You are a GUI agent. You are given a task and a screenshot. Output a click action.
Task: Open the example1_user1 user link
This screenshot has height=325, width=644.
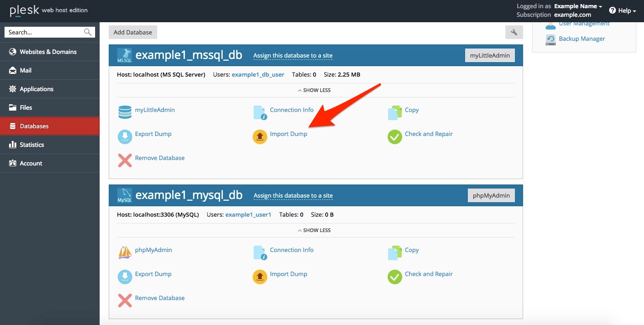click(x=248, y=214)
